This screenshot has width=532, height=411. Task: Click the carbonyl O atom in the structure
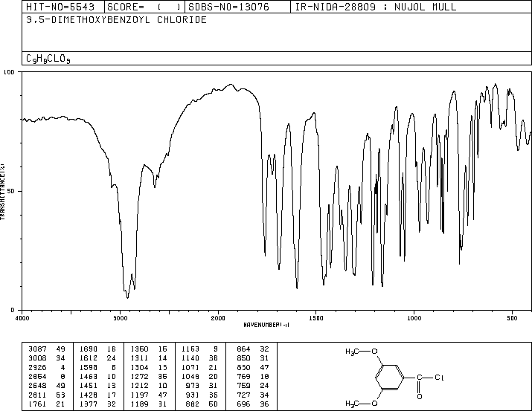pyautogui.click(x=420, y=396)
